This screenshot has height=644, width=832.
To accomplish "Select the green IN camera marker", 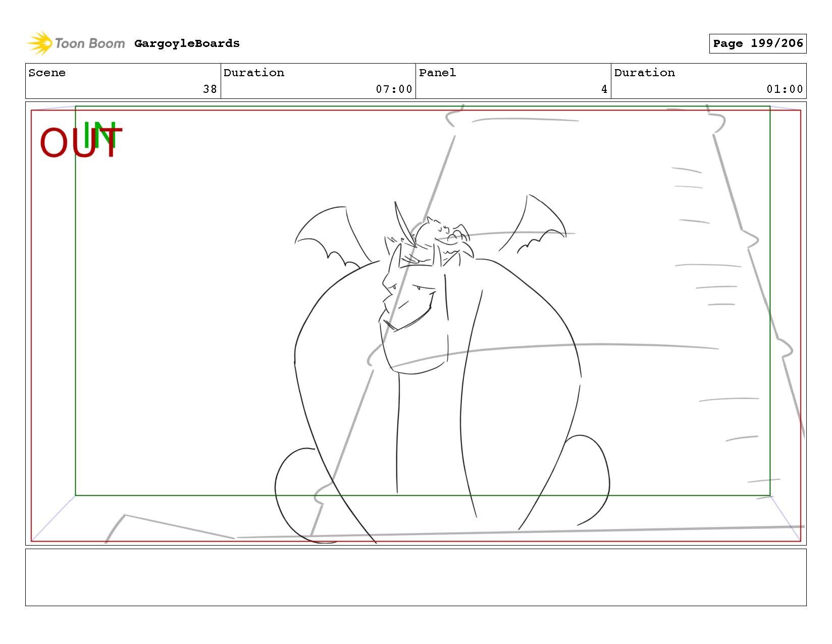I will tap(102, 135).
